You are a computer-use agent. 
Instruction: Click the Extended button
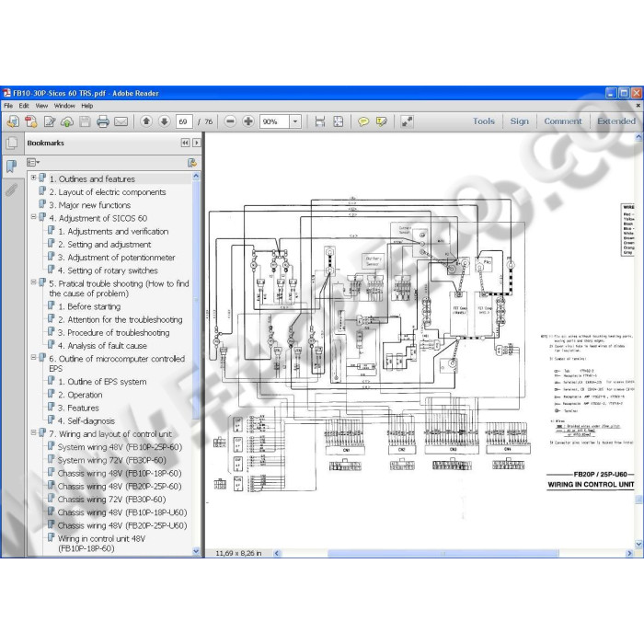pyautogui.click(x=616, y=121)
